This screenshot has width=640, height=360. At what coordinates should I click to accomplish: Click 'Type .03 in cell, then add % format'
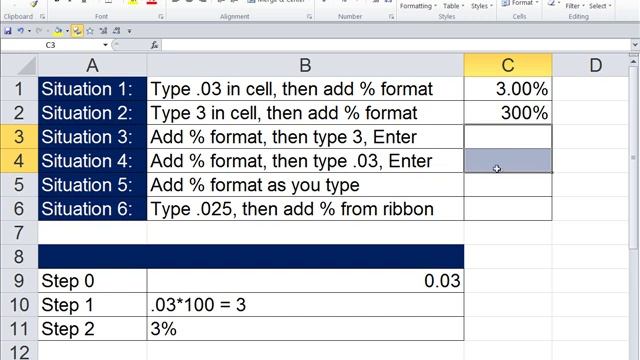point(305,89)
